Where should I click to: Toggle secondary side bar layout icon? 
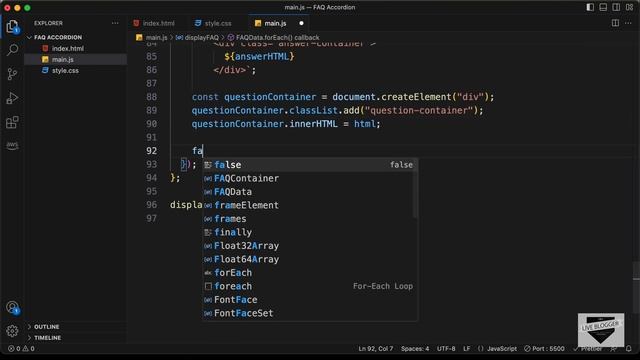(x=616, y=7)
